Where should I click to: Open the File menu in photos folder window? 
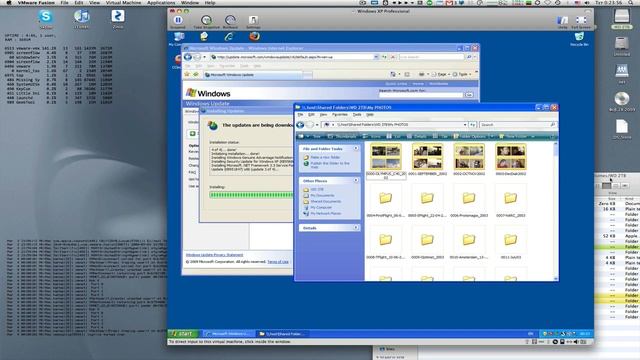pos(300,115)
